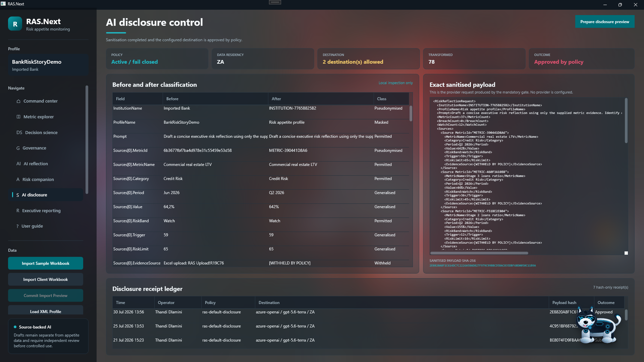Click Prepare disclosure preview button

click(605, 22)
